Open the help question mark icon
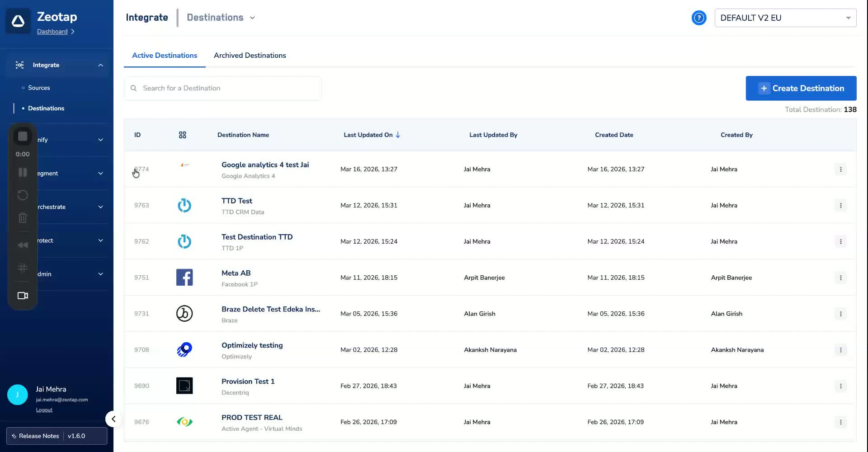Viewport: 868px width, 452px height. click(x=699, y=18)
